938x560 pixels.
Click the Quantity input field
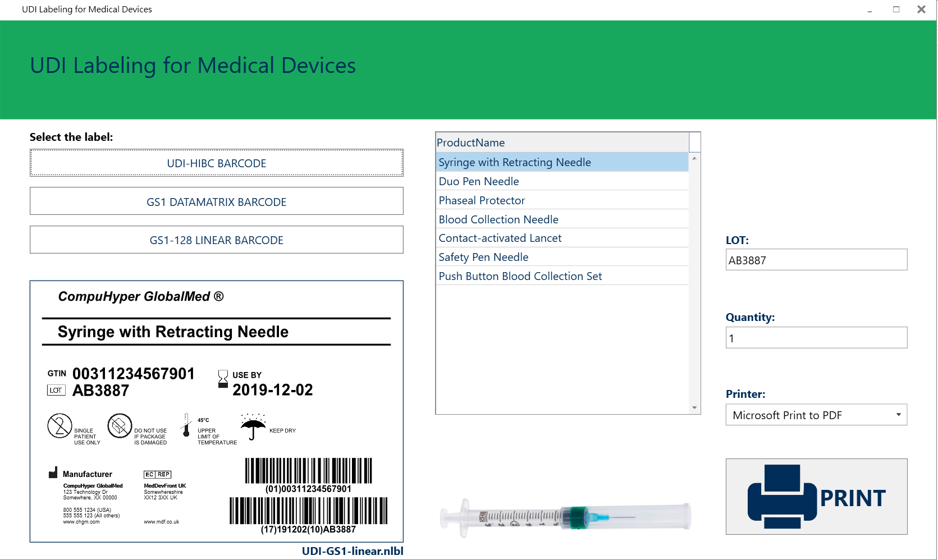point(816,338)
